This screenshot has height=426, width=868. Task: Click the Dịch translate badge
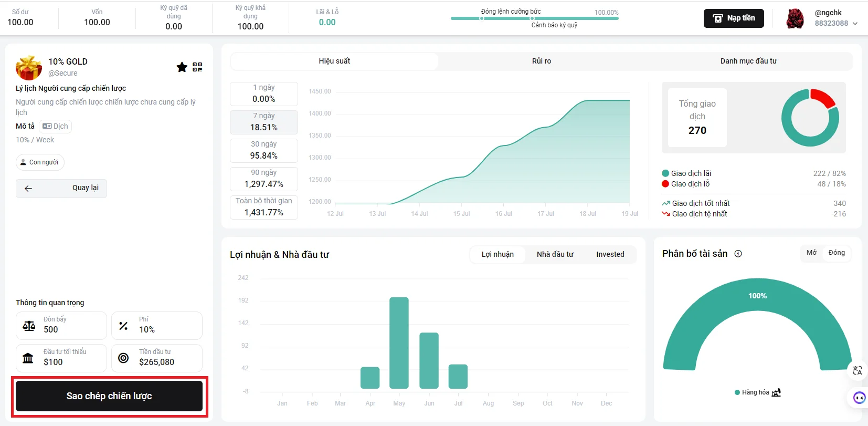(x=55, y=126)
